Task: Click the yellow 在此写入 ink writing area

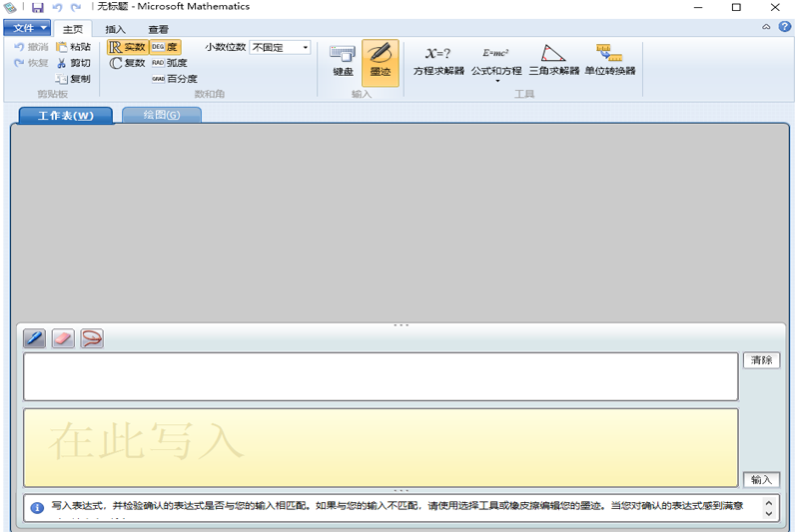Action: [x=381, y=447]
